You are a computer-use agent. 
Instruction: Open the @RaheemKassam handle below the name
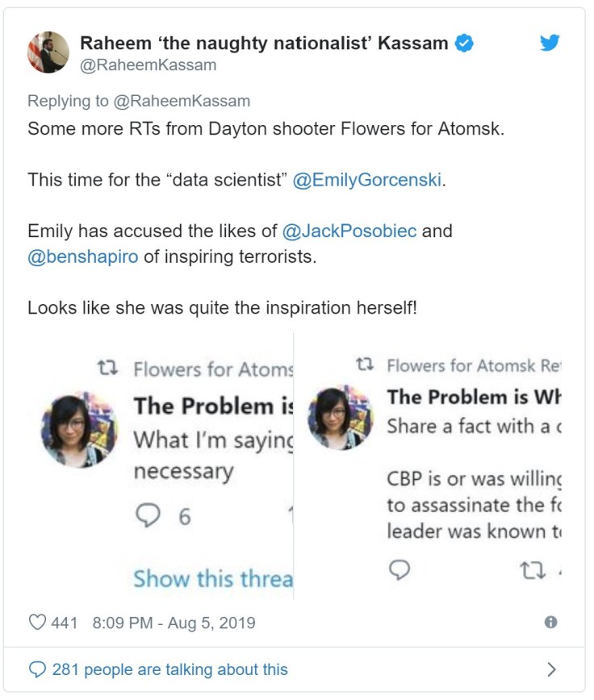(147, 65)
